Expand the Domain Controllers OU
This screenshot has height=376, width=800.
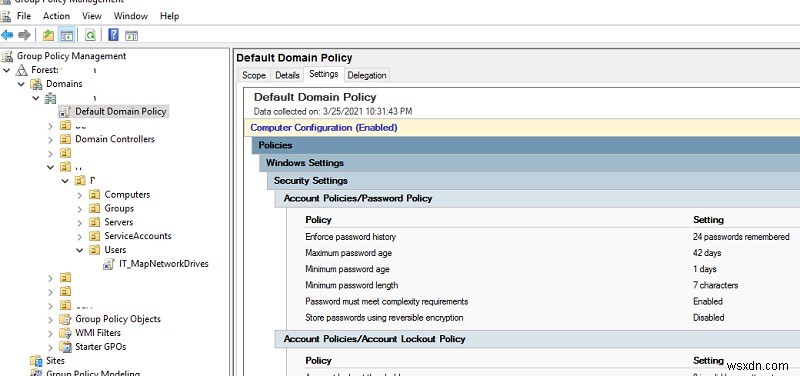coord(51,139)
